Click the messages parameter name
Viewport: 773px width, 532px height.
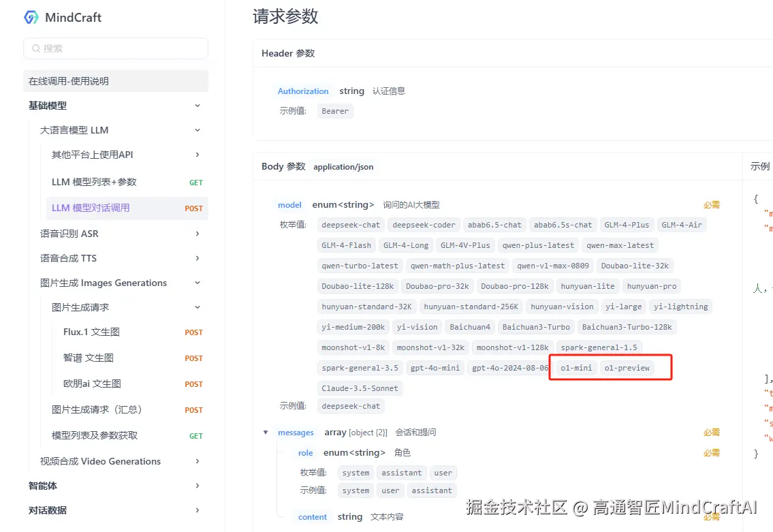coord(296,433)
